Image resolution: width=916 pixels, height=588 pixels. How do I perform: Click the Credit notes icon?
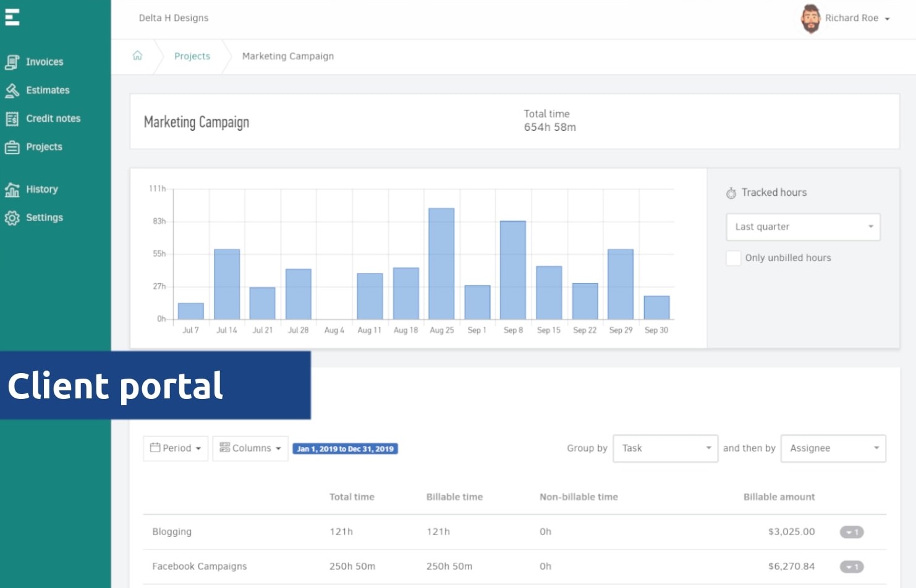(x=12, y=119)
